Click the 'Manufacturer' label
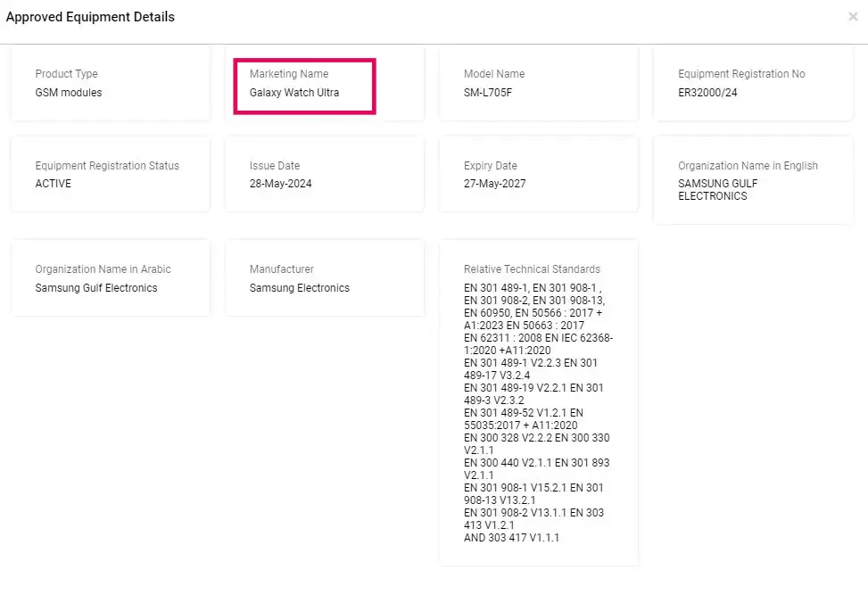Image resolution: width=868 pixels, height=603 pixels. [x=282, y=269]
